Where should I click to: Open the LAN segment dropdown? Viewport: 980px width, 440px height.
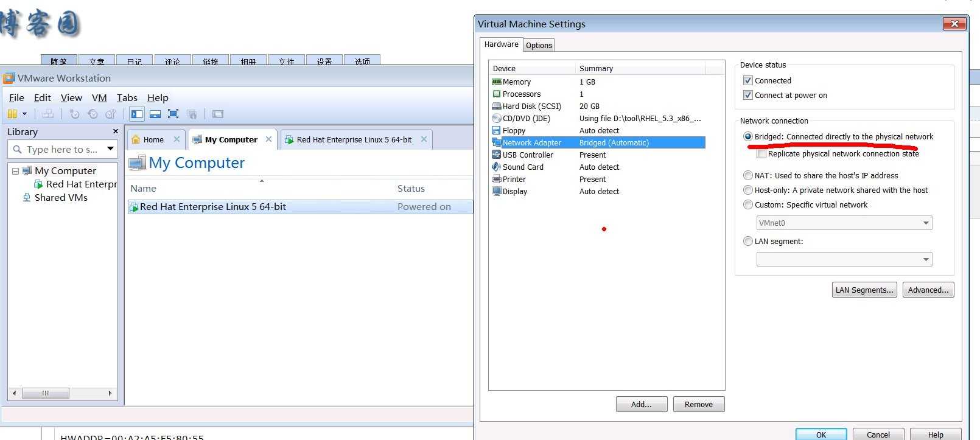pyautogui.click(x=844, y=259)
